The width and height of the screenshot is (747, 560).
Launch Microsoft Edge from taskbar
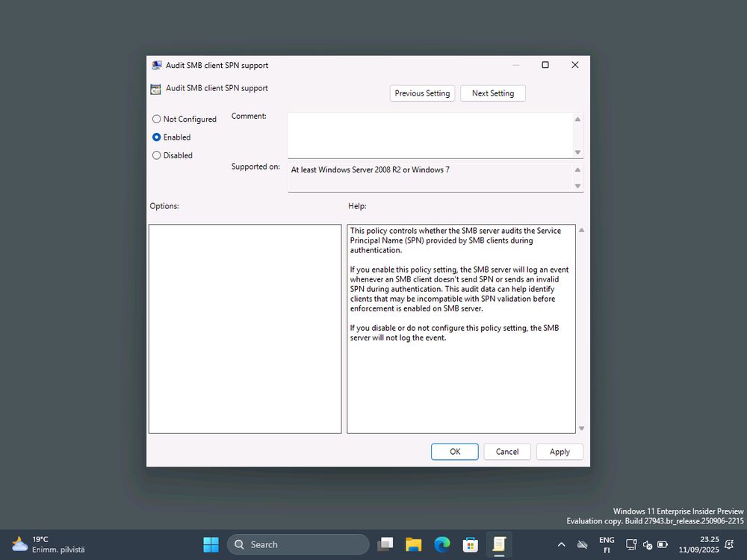pyautogui.click(x=442, y=544)
